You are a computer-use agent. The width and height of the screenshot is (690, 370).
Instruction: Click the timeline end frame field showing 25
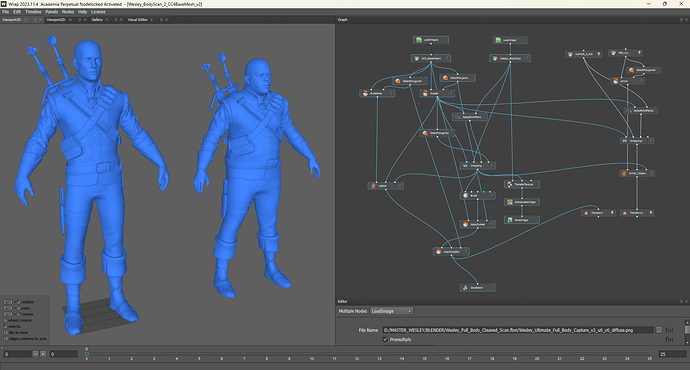pyautogui.click(x=672, y=354)
